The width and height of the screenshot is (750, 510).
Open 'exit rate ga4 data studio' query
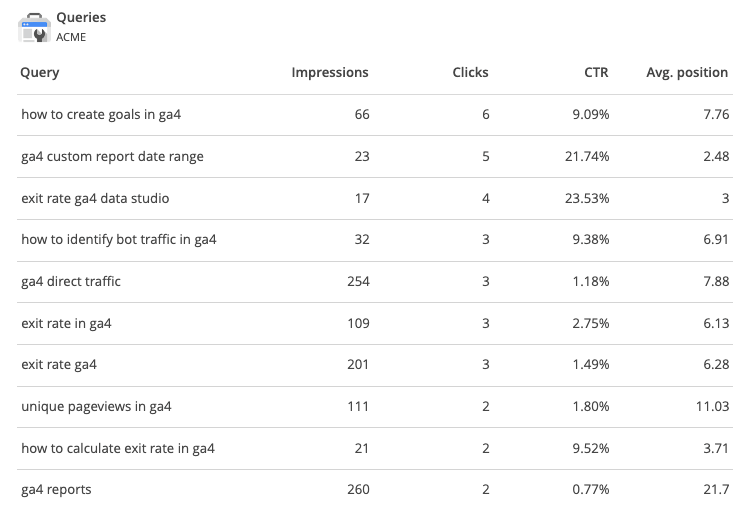(x=95, y=198)
